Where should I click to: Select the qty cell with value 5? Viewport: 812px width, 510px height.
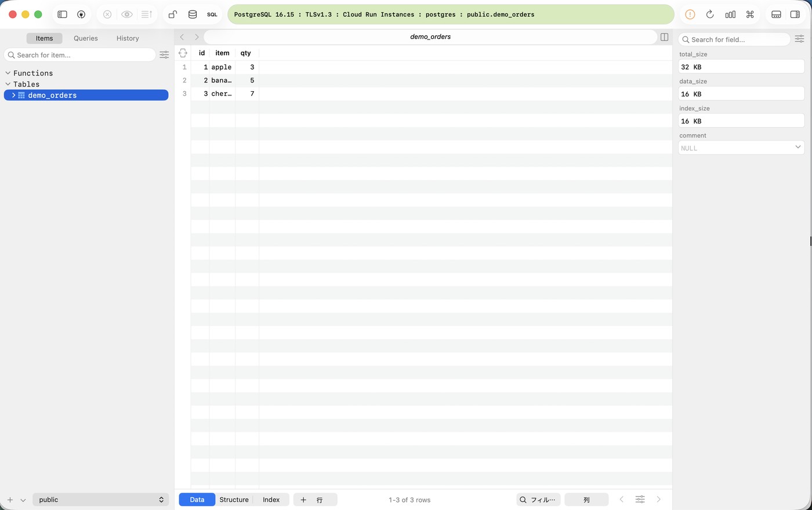click(247, 81)
